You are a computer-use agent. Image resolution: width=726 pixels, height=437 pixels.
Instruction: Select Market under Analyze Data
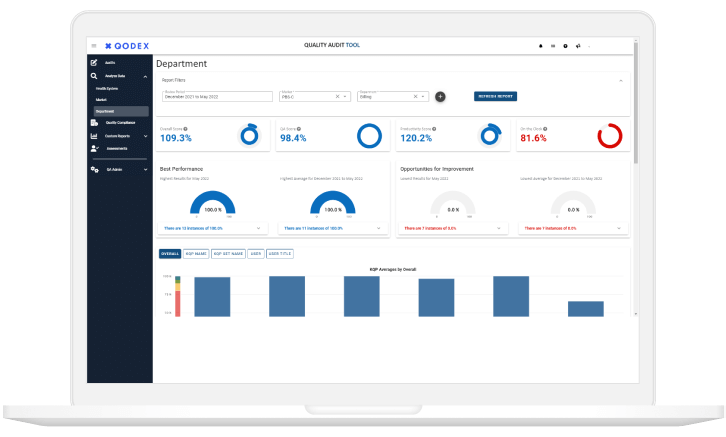[x=102, y=100]
